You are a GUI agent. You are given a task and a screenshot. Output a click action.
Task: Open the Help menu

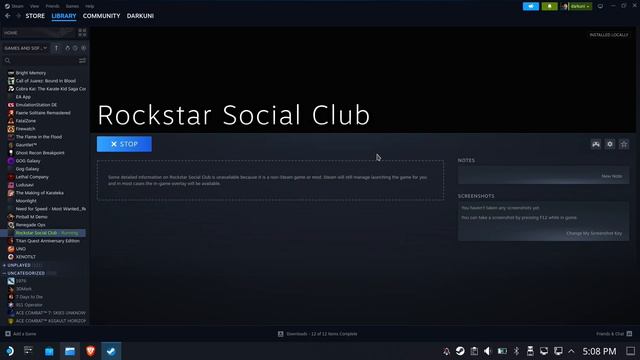(x=89, y=6)
